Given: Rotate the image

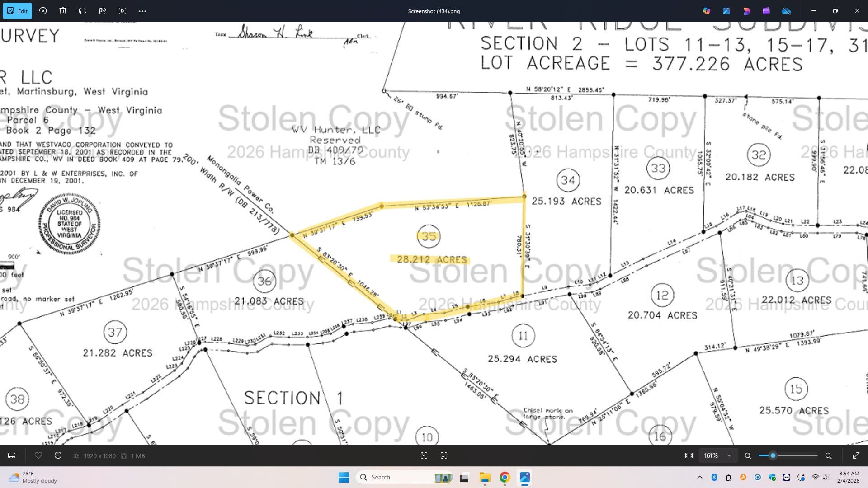Looking at the screenshot, I should pos(43,11).
